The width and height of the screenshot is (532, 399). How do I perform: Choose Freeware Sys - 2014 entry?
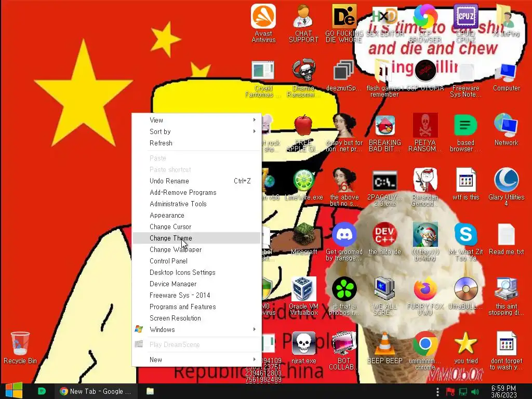tap(196, 295)
